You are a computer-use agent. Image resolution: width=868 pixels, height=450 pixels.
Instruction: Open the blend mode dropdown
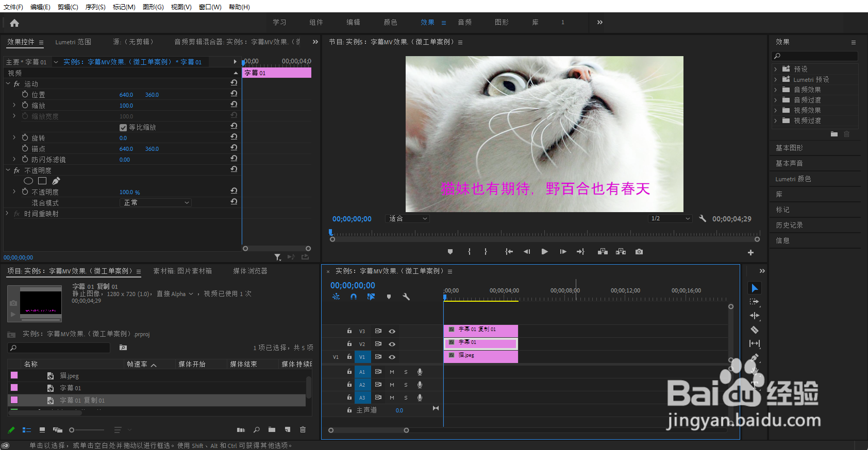pos(156,203)
